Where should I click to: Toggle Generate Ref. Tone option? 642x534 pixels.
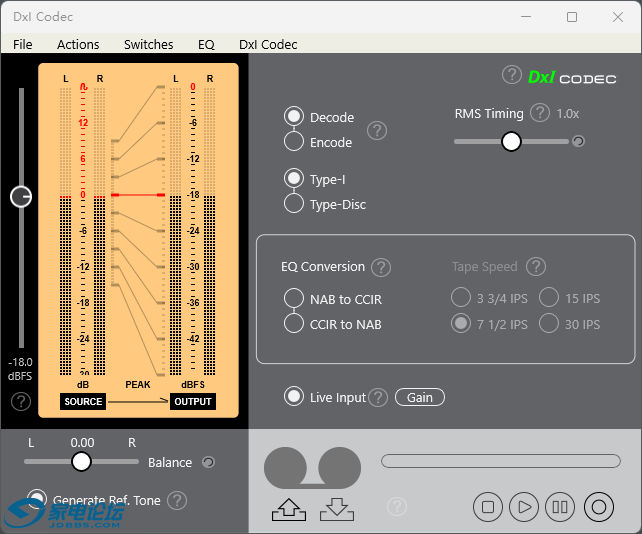[x=37, y=499]
